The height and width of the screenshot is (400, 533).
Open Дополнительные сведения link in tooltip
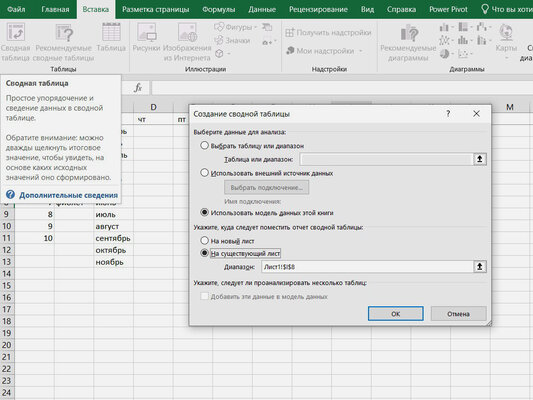pyautogui.click(x=68, y=195)
